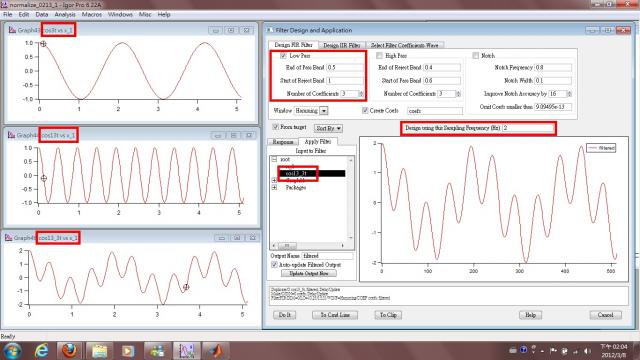This screenshot has width=640, height=360.
Task: Collapse the root tree node
Action: 274,159
